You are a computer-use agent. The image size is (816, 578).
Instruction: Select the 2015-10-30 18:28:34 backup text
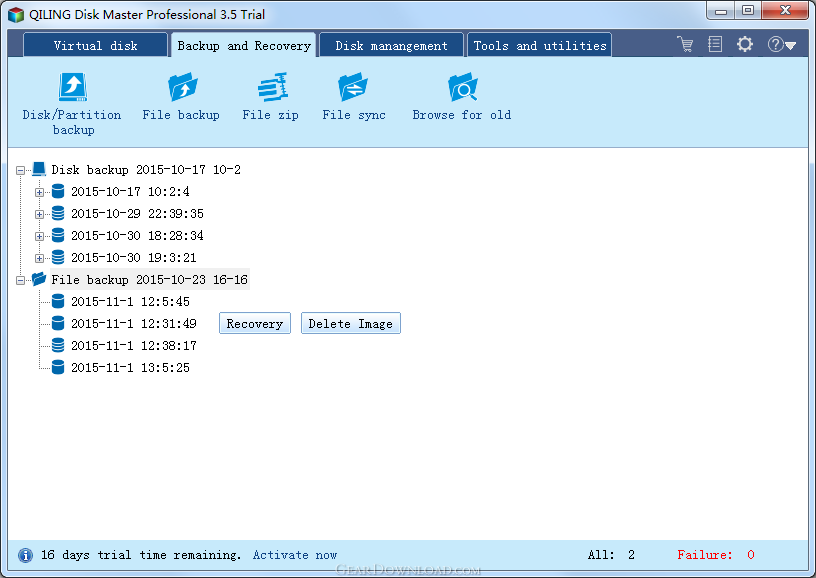(137, 235)
